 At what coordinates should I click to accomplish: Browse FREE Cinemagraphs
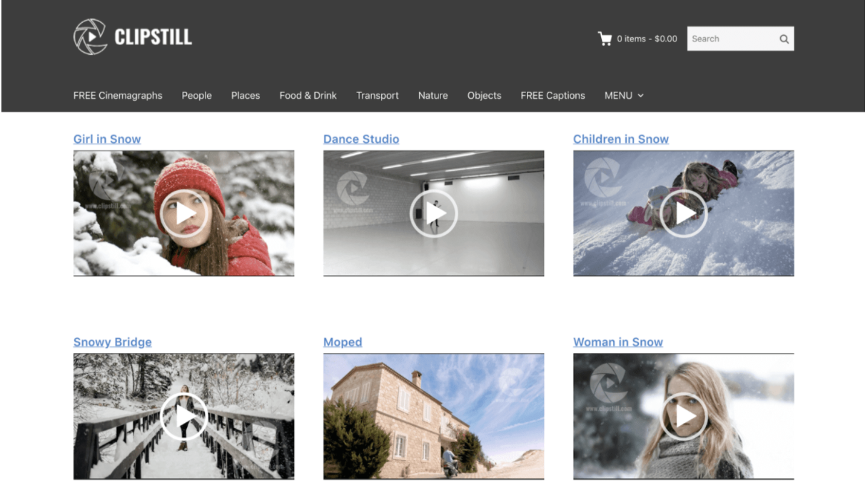(118, 95)
